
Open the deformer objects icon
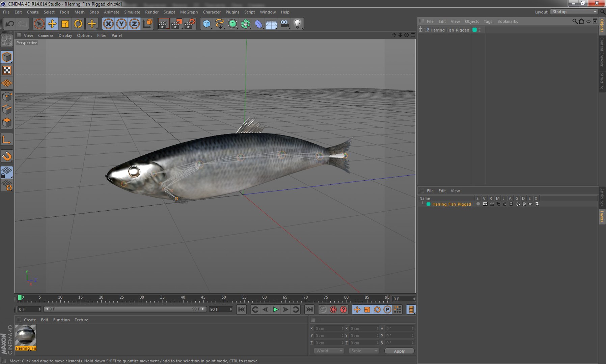click(x=258, y=24)
